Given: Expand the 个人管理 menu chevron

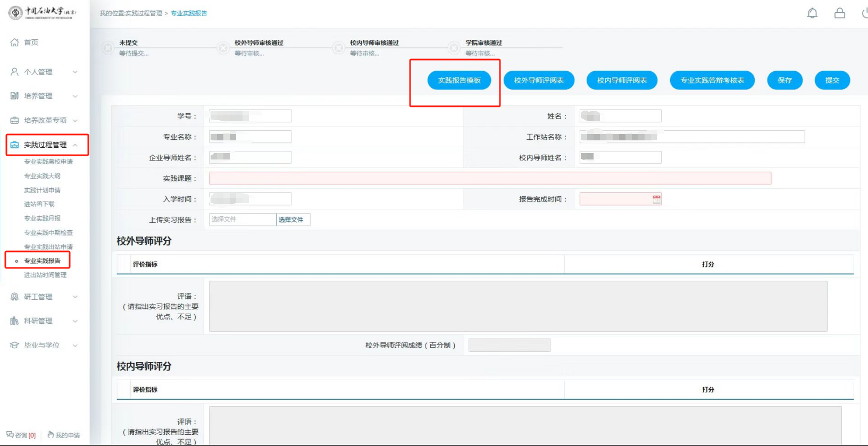Looking at the screenshot, I should (x=75, y=72).
